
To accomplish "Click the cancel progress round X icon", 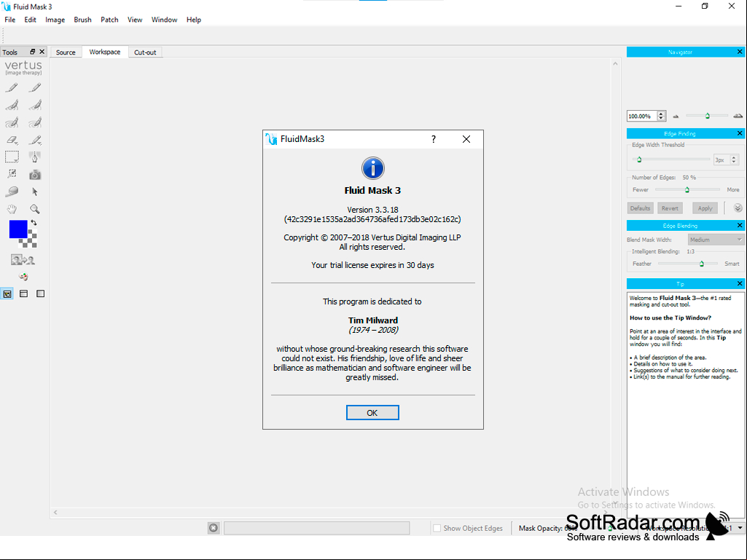I will 214,528.
